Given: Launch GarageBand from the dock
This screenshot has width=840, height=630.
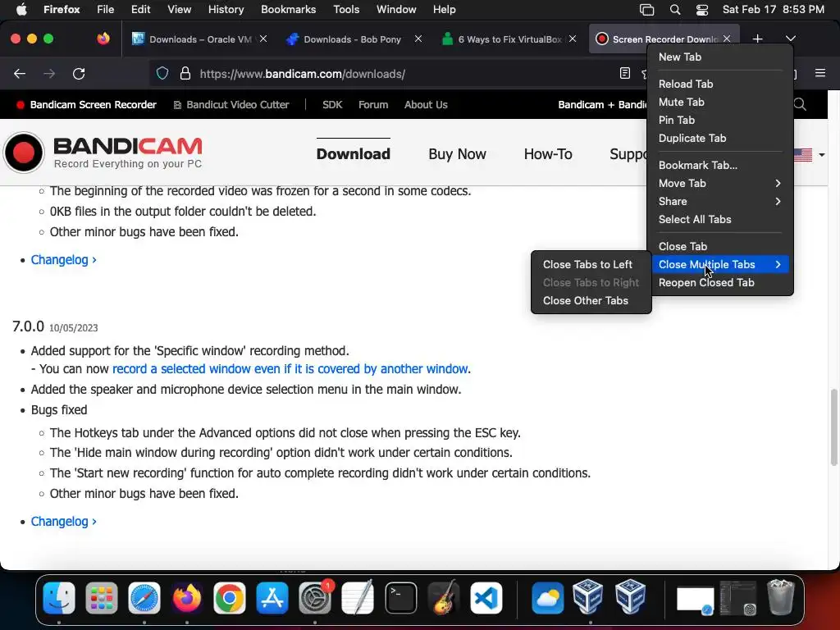Looking at the screenshot, I should (x=444, y=598).
